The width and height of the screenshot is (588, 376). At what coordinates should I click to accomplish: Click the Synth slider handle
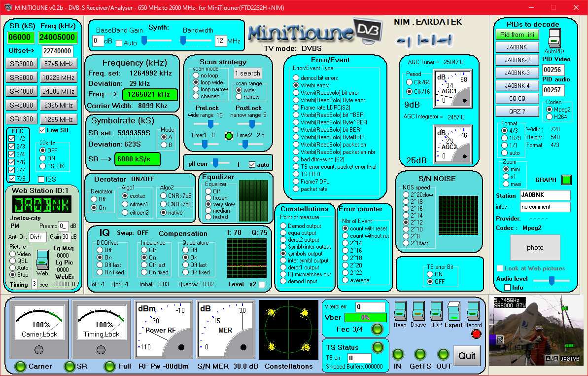tap(144, 40)
